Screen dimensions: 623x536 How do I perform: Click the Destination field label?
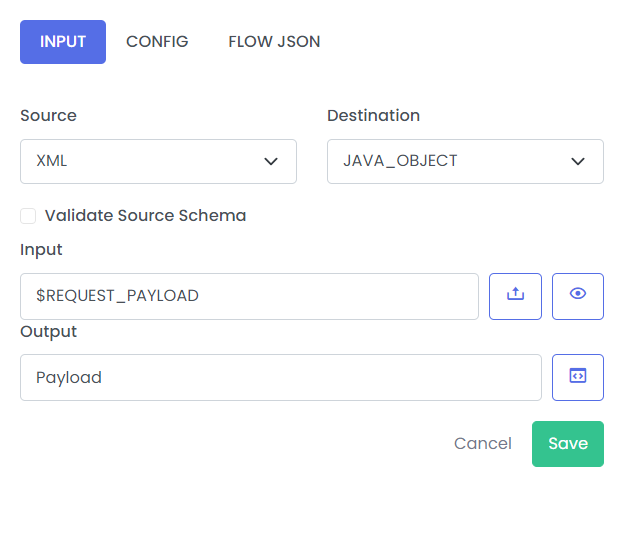pyautogui.click(x=373, y=116)
